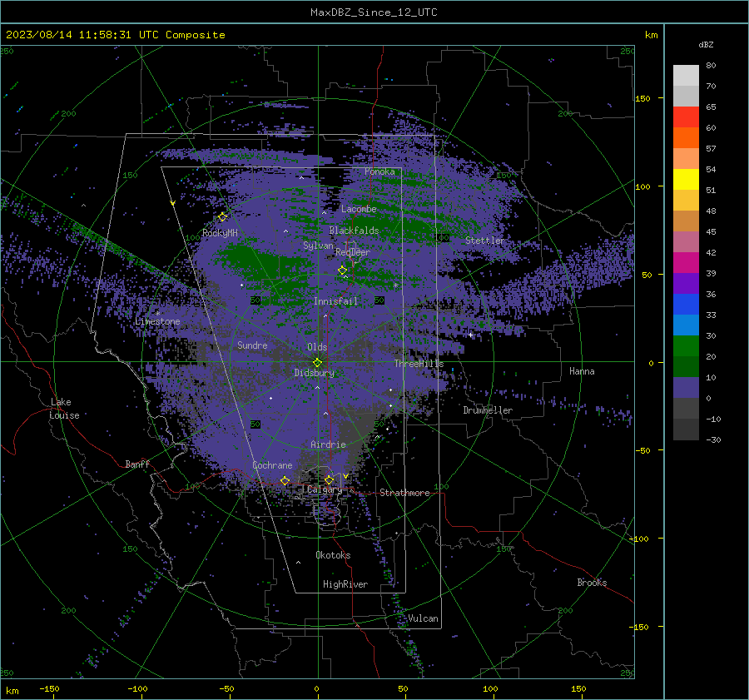Click the -50 tick label on right axis
The image size is (749, 700).
[643, 450]
